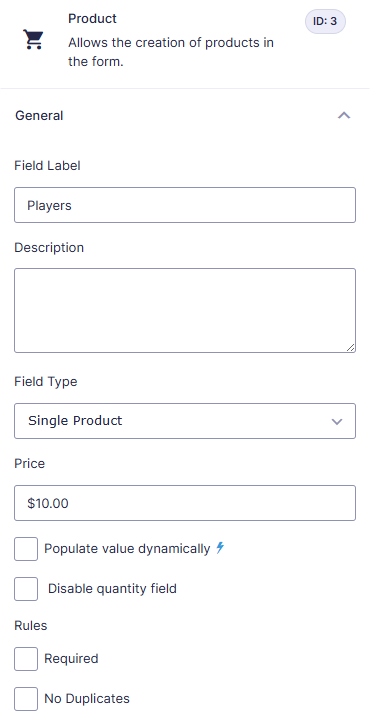Collapse the General section with chevron
This screenshot has height=718, width=370.
coord(344,115)
